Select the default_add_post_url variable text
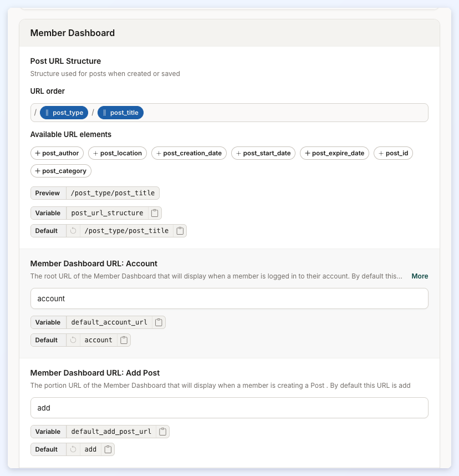The height and width of the screenshot is (476, 459). coord(111,432)
